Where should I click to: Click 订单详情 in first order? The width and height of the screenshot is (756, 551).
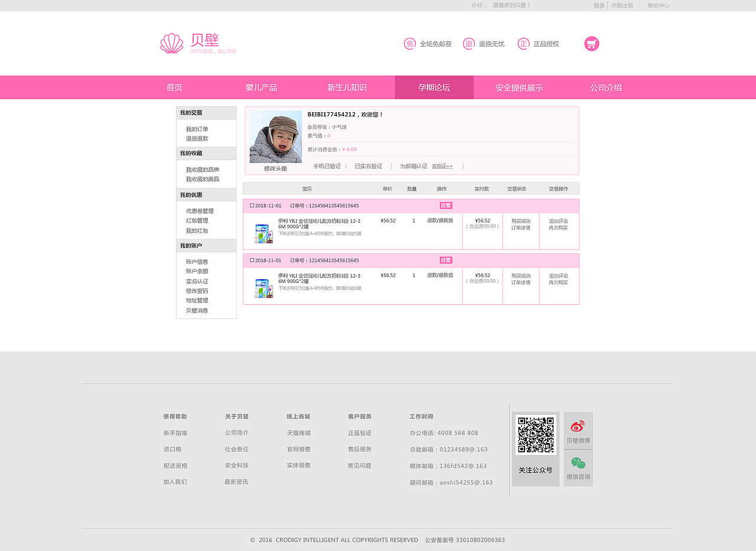521,228
